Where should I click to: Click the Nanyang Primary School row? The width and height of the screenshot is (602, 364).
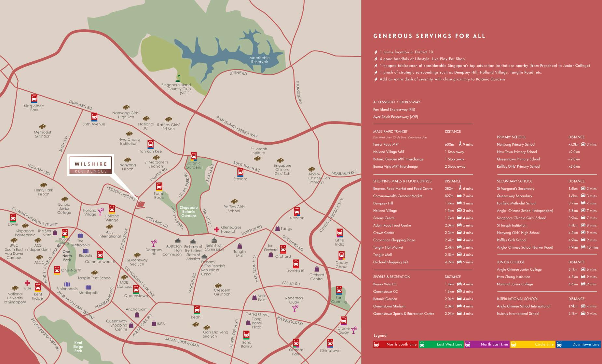547,144
